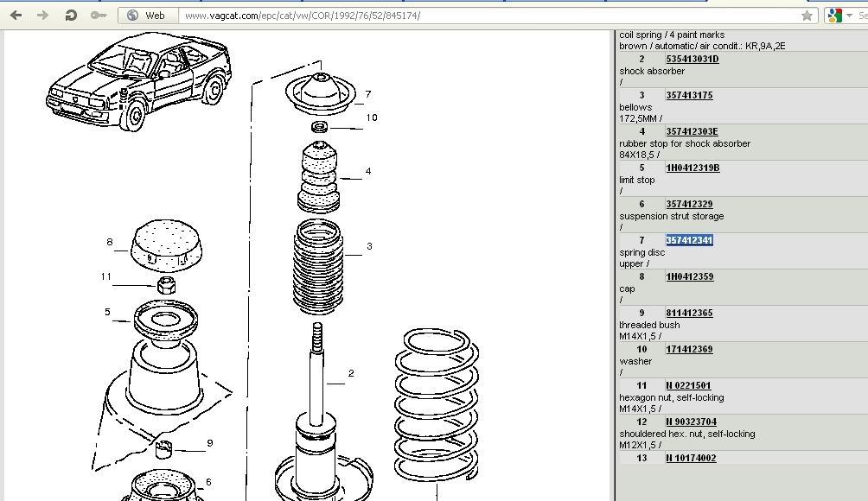Click the browser Forward arrow
Image resolution: width=868 pixels, height=501 pixels.
coord(42,16)
